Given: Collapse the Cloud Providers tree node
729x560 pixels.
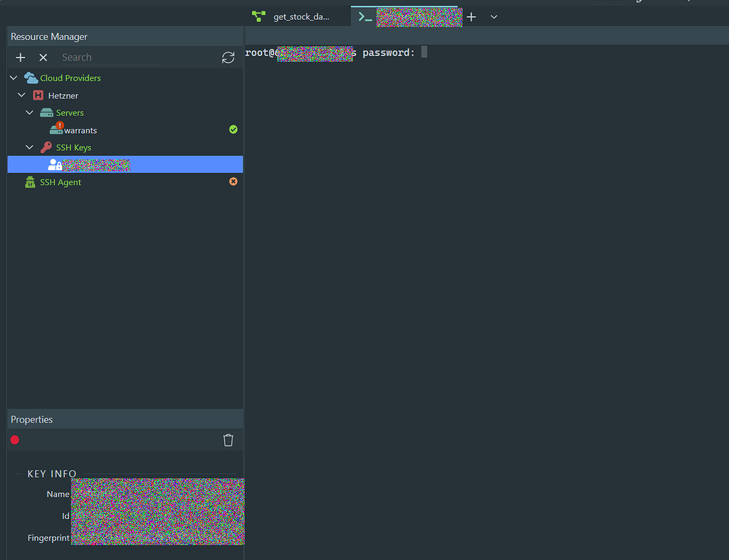Looking at the screenshot, I should coord(13,78).
